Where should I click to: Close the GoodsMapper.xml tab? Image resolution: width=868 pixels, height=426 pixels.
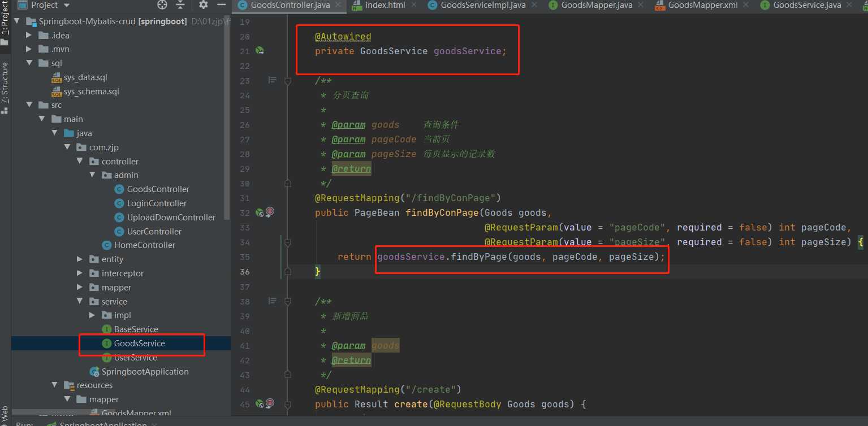point(747,5)
